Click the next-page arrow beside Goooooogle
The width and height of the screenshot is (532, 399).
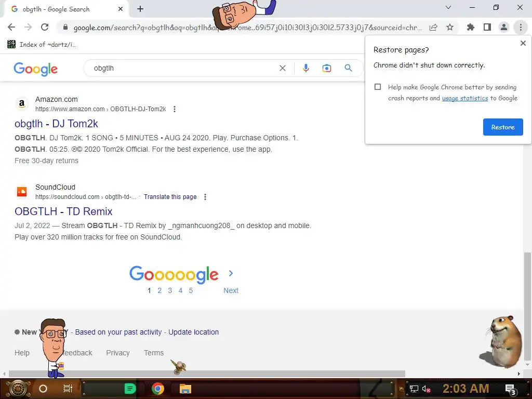pos(231,273)
